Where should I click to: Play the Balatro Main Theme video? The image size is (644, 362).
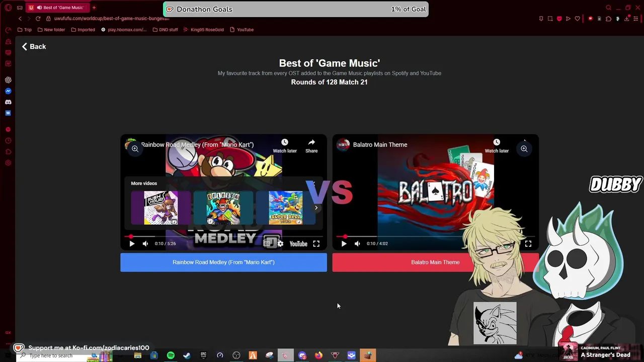click(344, 244)
